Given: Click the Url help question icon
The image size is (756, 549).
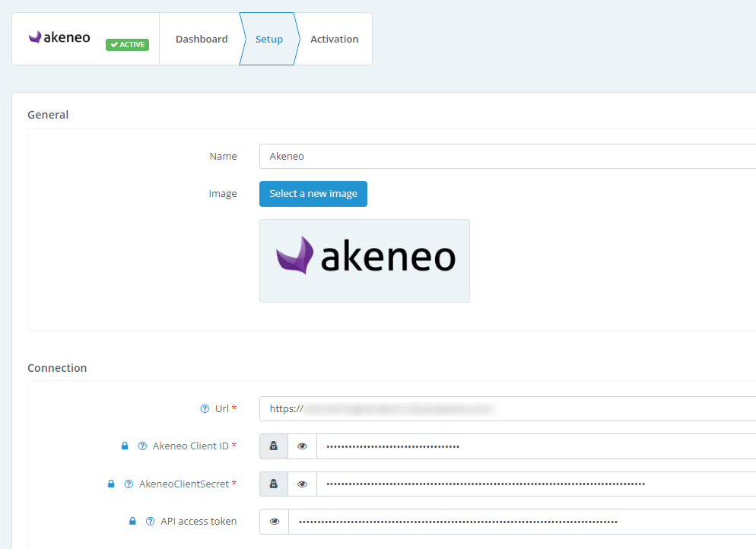Looking at the screenshot, I should [x=205, y=409].
